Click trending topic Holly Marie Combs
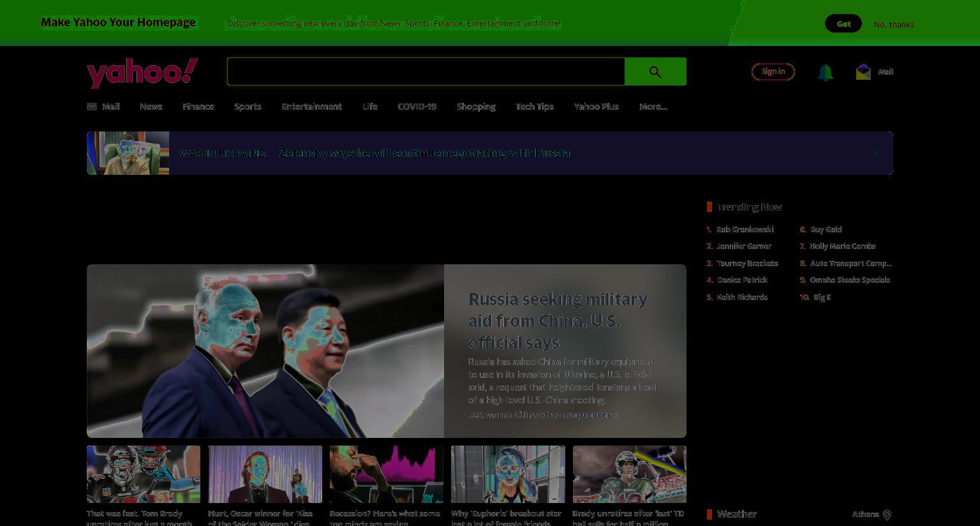Image resolution: width=980 pixels, height=526 pixels. pos(842,246)
